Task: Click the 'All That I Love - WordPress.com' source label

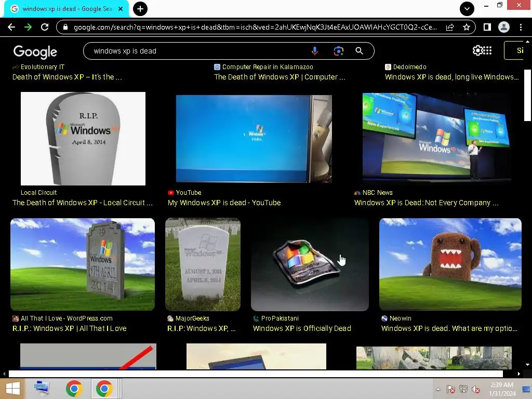Action: pos(66,318)
